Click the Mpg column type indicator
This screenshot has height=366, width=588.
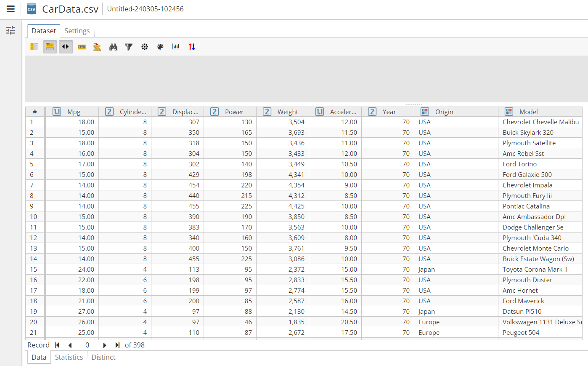[56, 111]
